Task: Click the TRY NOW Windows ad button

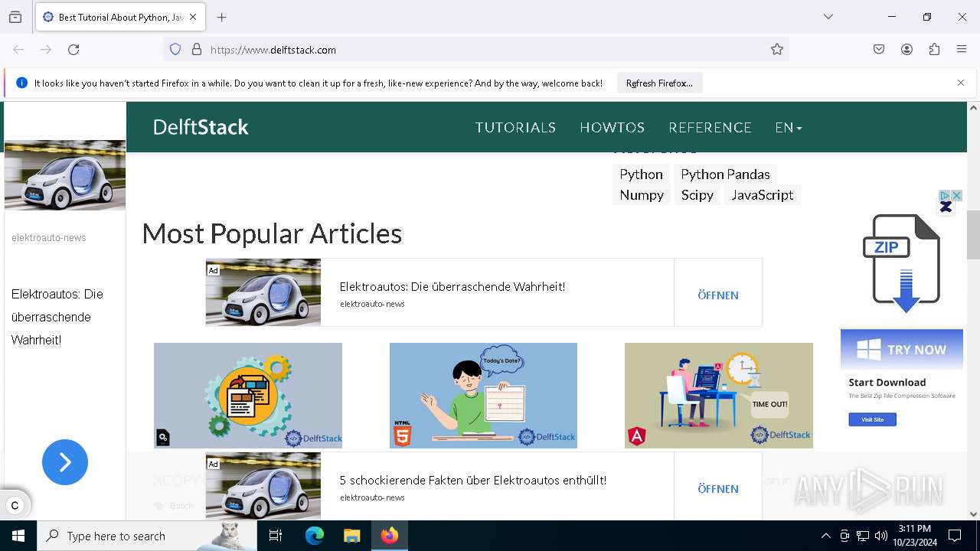Action: [x=902, y=350]
